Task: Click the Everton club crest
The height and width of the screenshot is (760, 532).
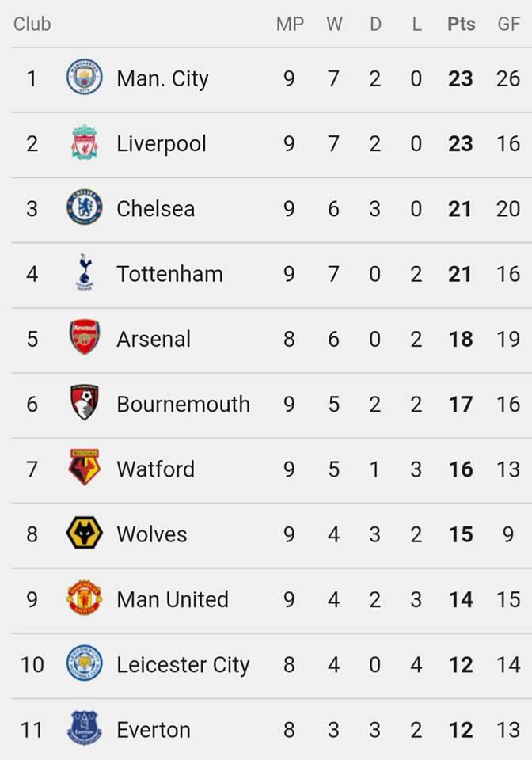Action: [x=84, y=728]
